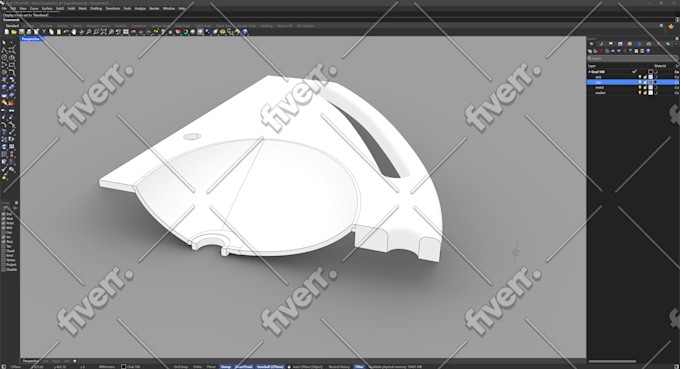Click the new layer icon in Layers panel
Screen dimensions: 680x369
(590, 51)
